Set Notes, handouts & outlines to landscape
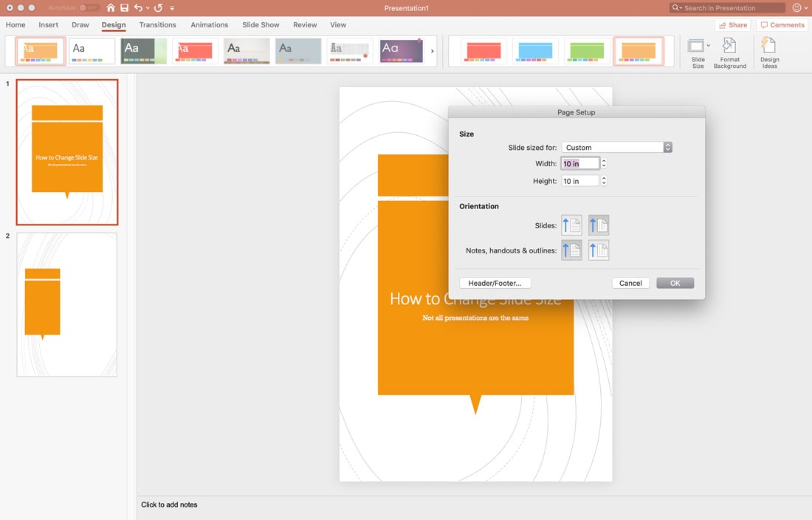 (599, 250)
